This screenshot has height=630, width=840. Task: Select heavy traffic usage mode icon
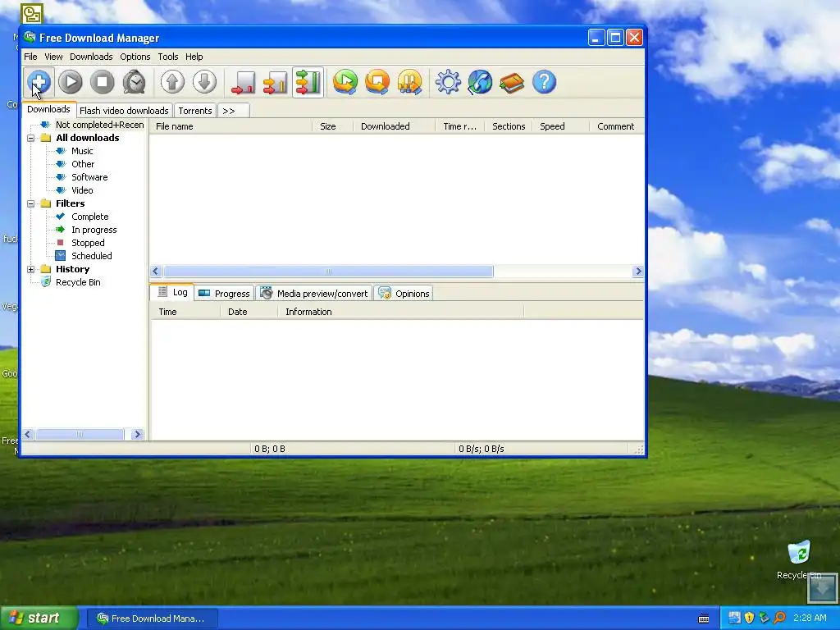coord(308,82)
